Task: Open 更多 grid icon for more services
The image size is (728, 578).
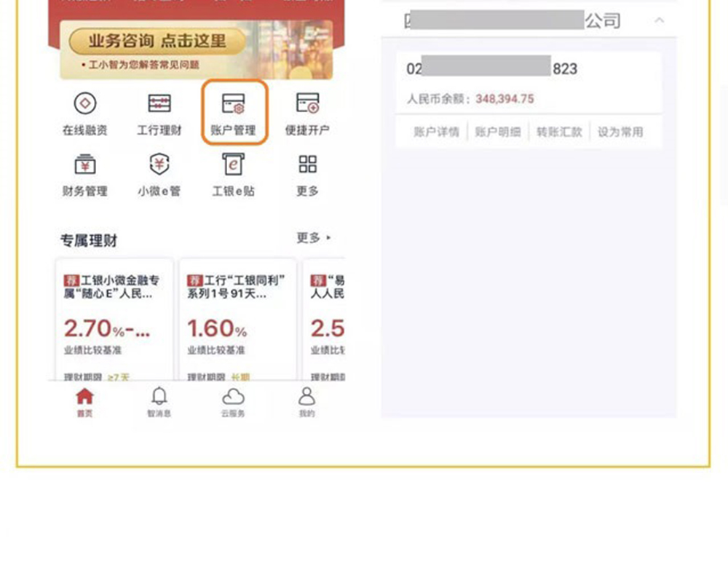Action: (307, 175)
